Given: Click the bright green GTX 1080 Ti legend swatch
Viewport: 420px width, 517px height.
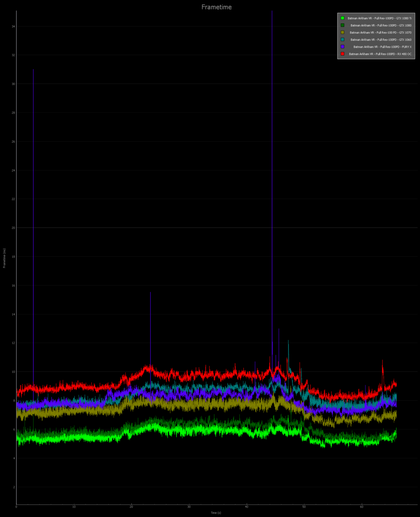Looking at the screenshot, I should tap(342, 18).
